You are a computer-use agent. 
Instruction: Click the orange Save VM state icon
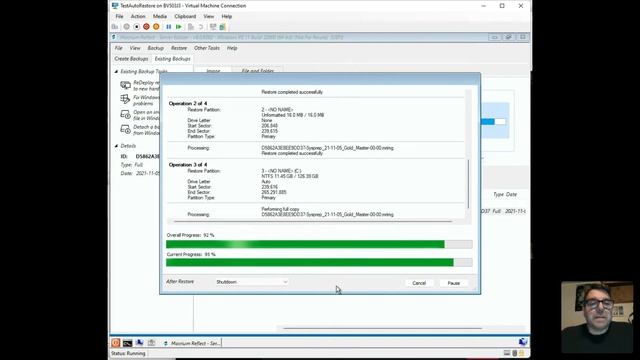click(156, 27)
